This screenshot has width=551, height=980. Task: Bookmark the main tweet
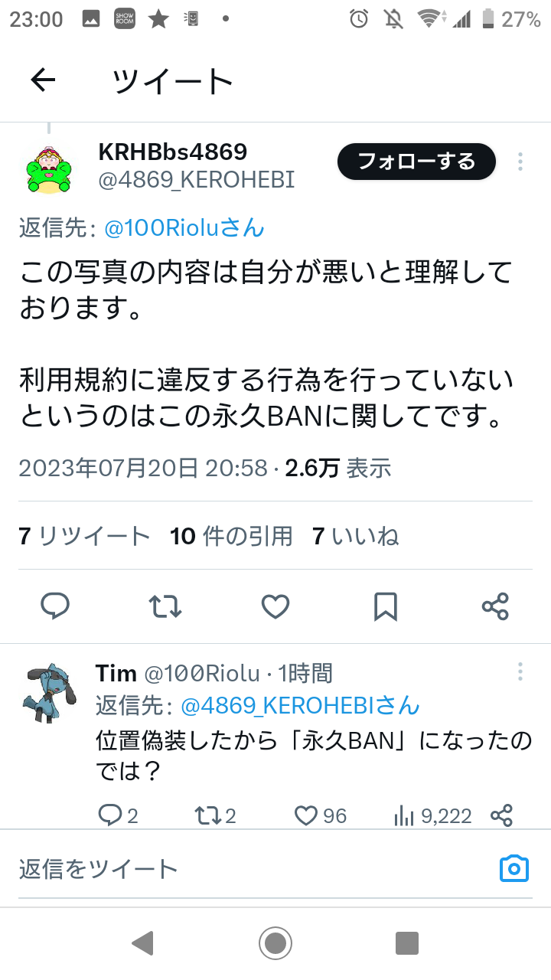[385, 606]
